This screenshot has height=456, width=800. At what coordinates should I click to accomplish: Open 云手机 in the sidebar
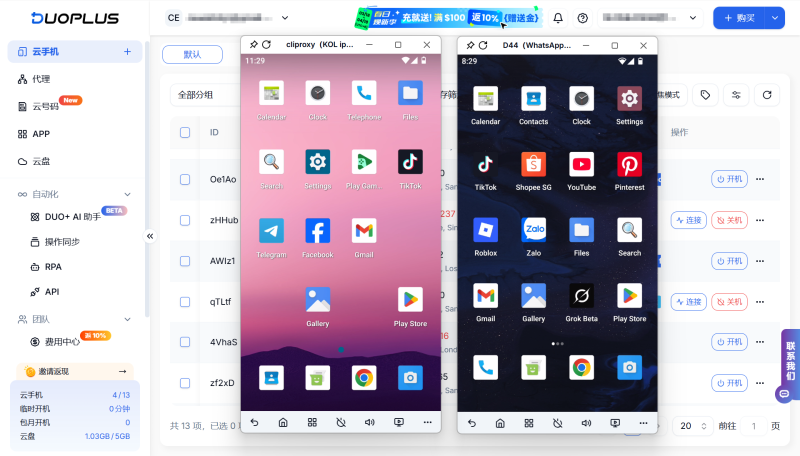point(74,52)
